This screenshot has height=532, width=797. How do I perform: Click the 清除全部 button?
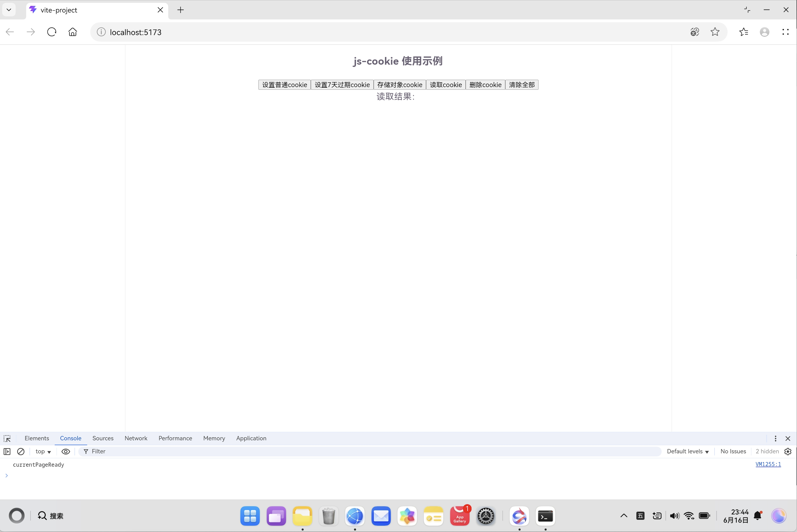click(522, 85)
